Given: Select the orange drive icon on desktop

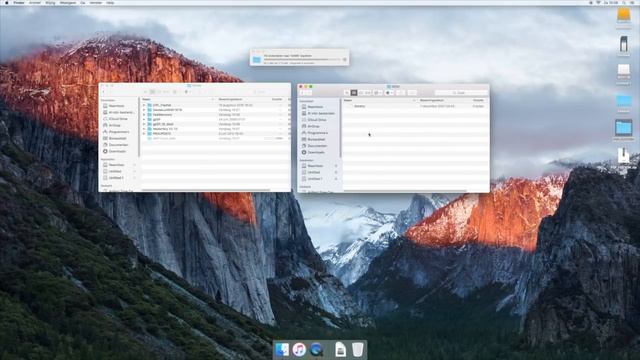Looking at the screenshot, I should click(624, 15).
